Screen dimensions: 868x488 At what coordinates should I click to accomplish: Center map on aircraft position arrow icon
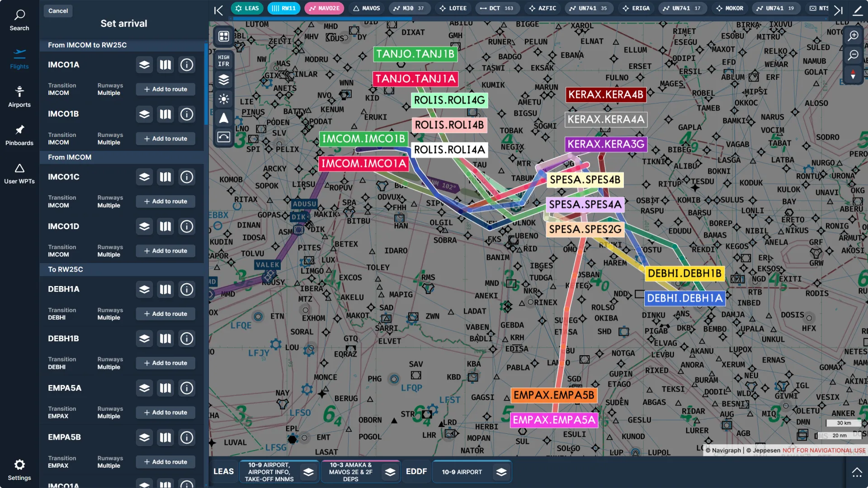(x=224, y=118)
